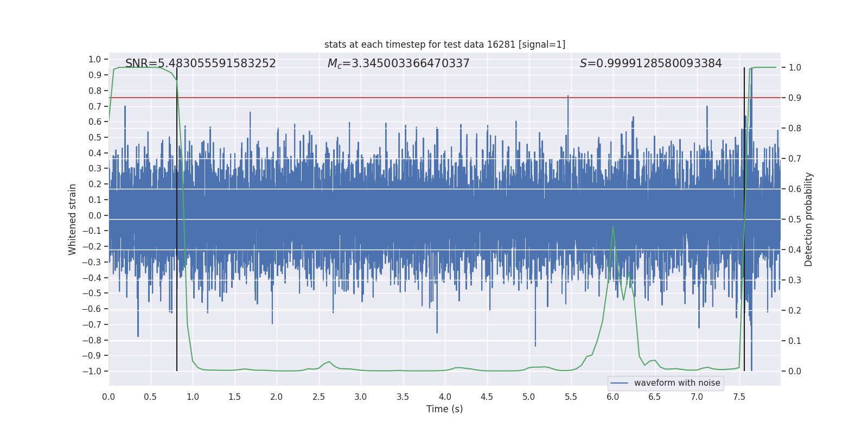868x434 pixels.
Task: Click the 7.0 tick on the Time axis
Action: point(697,397)
